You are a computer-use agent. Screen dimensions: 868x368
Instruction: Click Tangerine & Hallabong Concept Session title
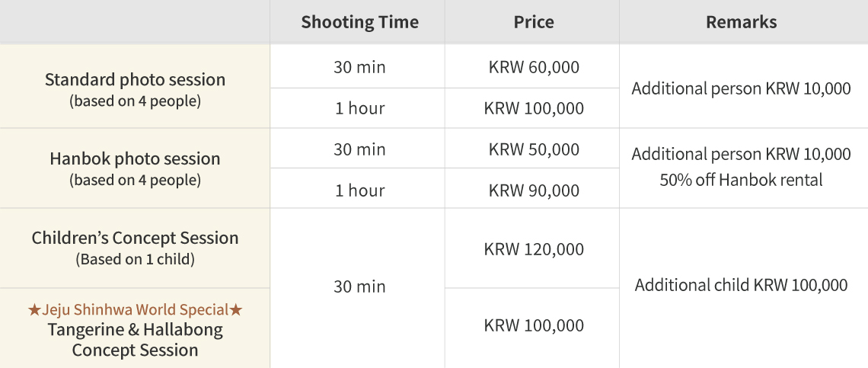135,340
